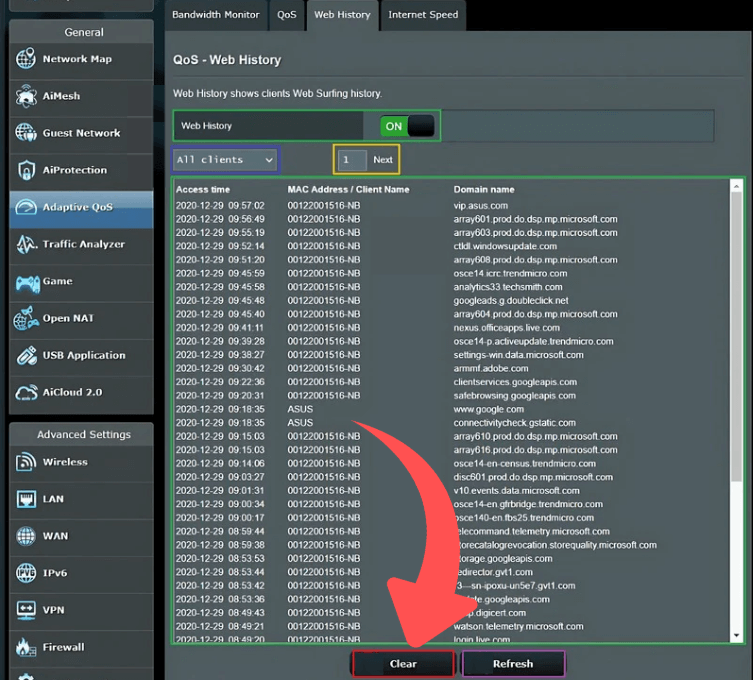Click MAC Address / Client Name header
753x680 pixels.
[348, 189]
